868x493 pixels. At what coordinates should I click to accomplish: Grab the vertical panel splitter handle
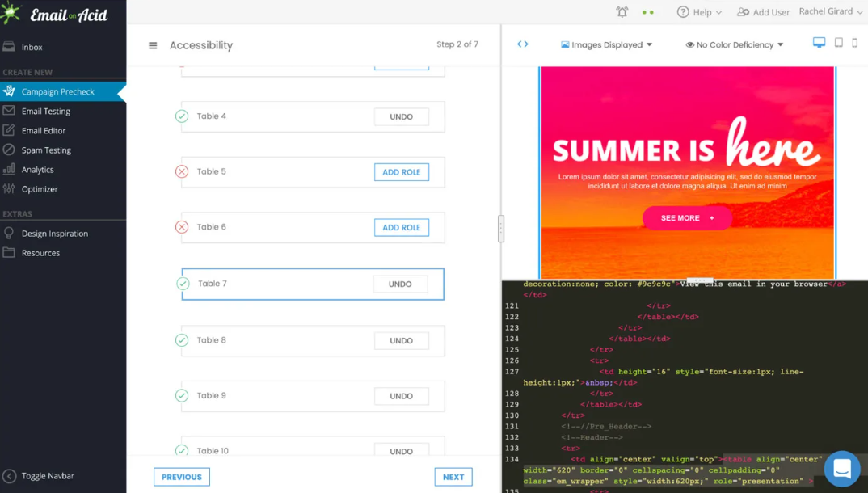[x=501, y=229]
